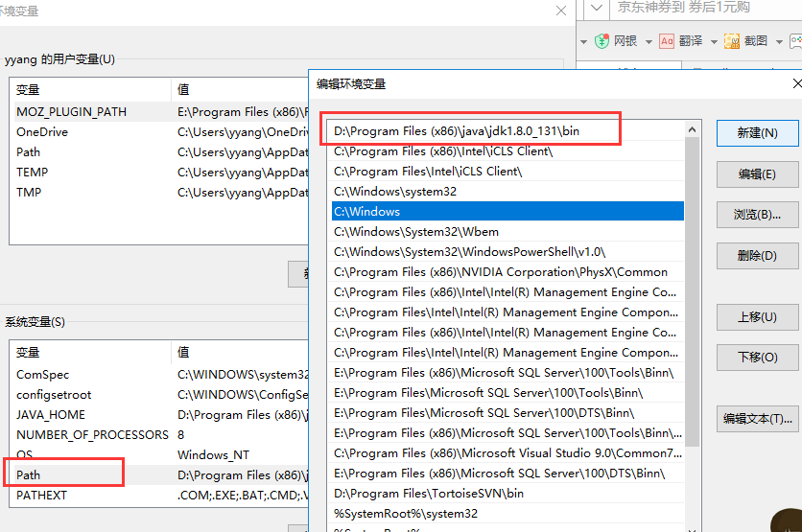Click browser search box 京东神券到
Viewport: 802px width, 532px height.
tap(706, 7)
